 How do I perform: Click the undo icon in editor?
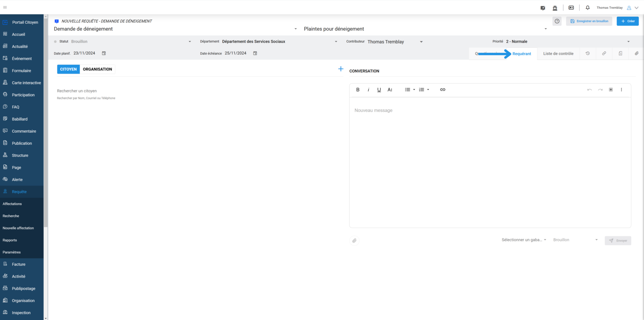[590, 90]
